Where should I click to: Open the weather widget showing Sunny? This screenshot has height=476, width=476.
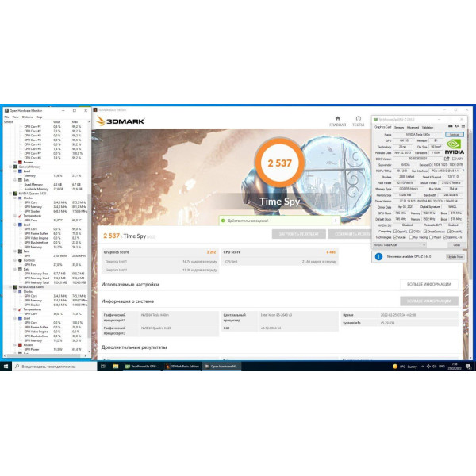(405, 367)
